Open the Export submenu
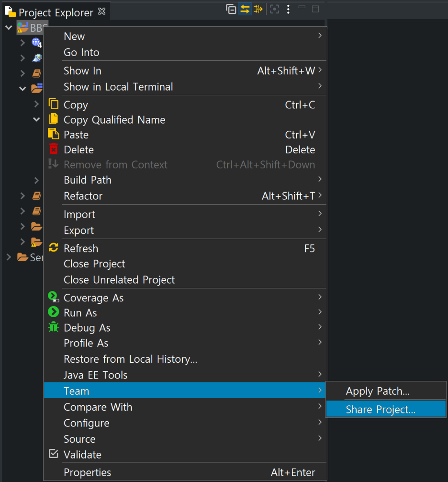 (185, 230)
